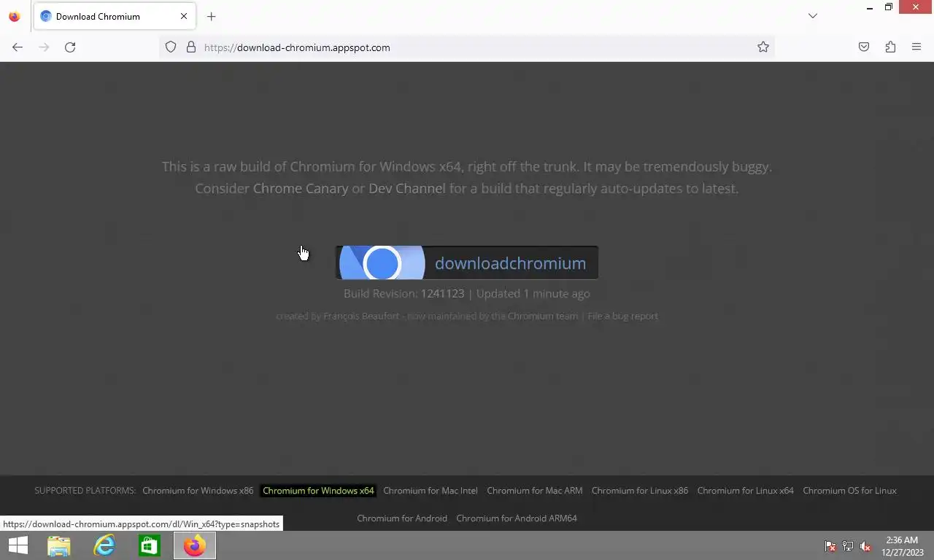Click the Firefox View icon in the tab bar
Image resolution: width=934 pixels, height=560 pixels.
pos(14,16)
